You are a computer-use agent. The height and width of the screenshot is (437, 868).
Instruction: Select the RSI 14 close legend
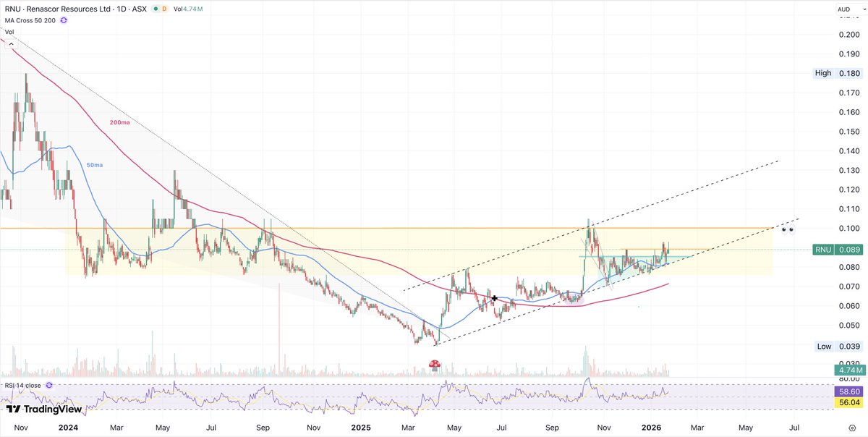click(24, 385)
